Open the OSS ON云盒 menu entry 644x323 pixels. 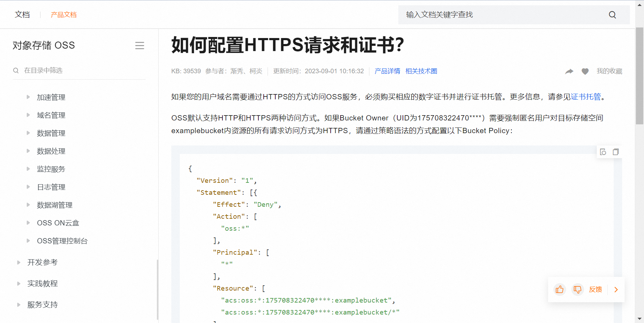pos(58,223)
